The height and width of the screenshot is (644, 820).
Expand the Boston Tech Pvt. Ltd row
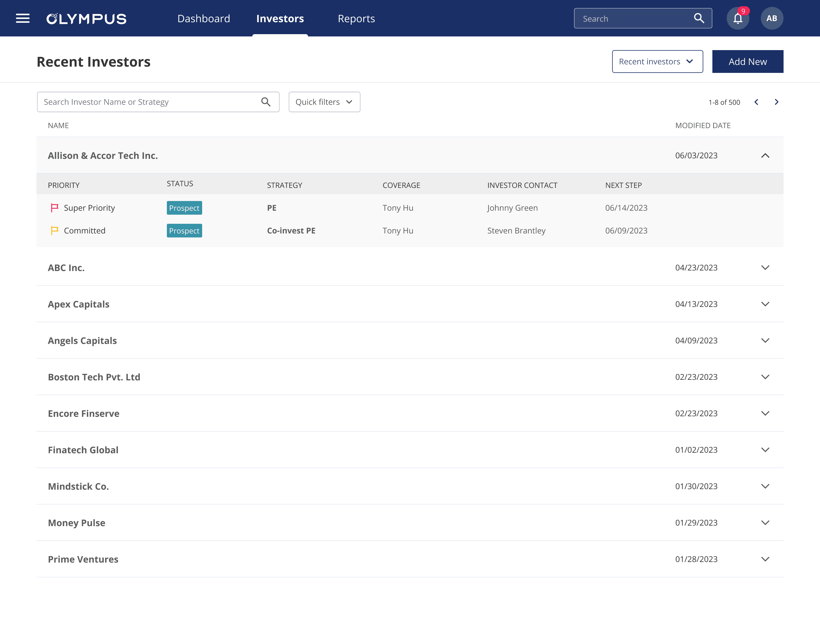click(765, 377)
